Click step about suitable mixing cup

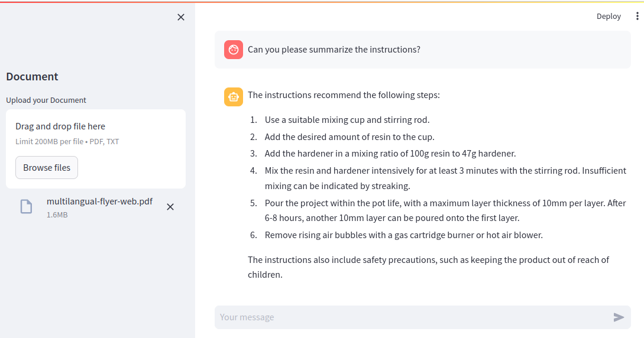(x=347, y=120)
